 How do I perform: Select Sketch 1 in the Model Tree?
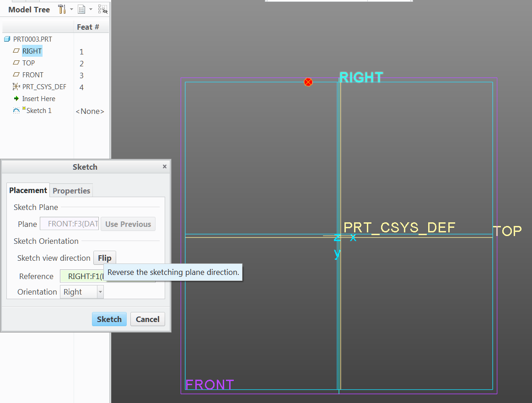pos(39,111)
